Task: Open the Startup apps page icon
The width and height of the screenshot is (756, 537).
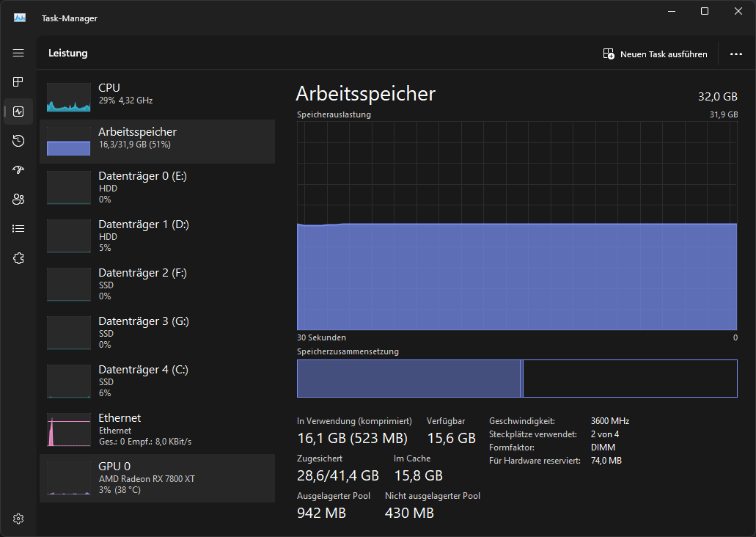Action: tap(18, 170)
